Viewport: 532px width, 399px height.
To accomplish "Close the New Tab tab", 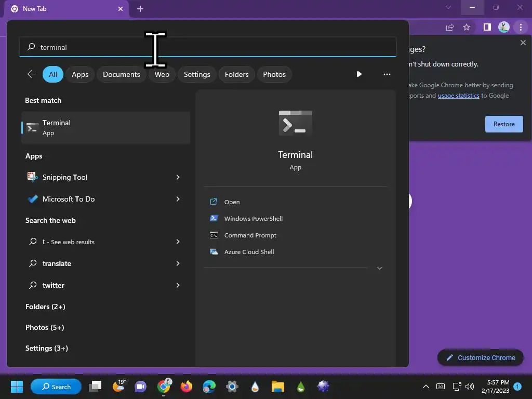I will click(x=121, y=9).
